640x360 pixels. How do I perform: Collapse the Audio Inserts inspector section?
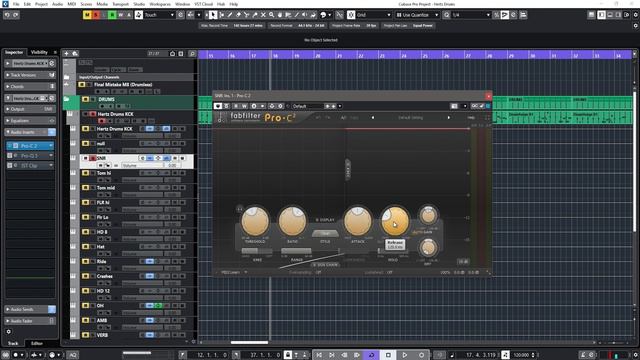(x=29, y=132)
